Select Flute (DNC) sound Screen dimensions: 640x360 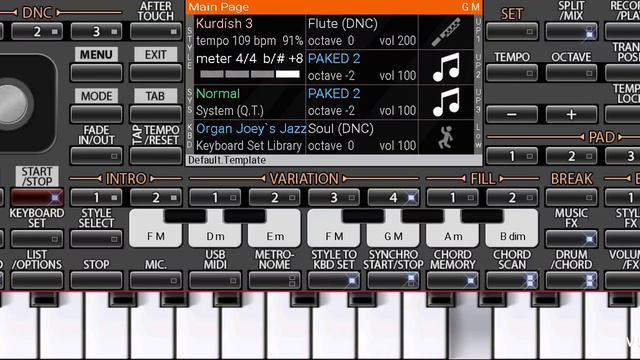click(x=342, y=24)
